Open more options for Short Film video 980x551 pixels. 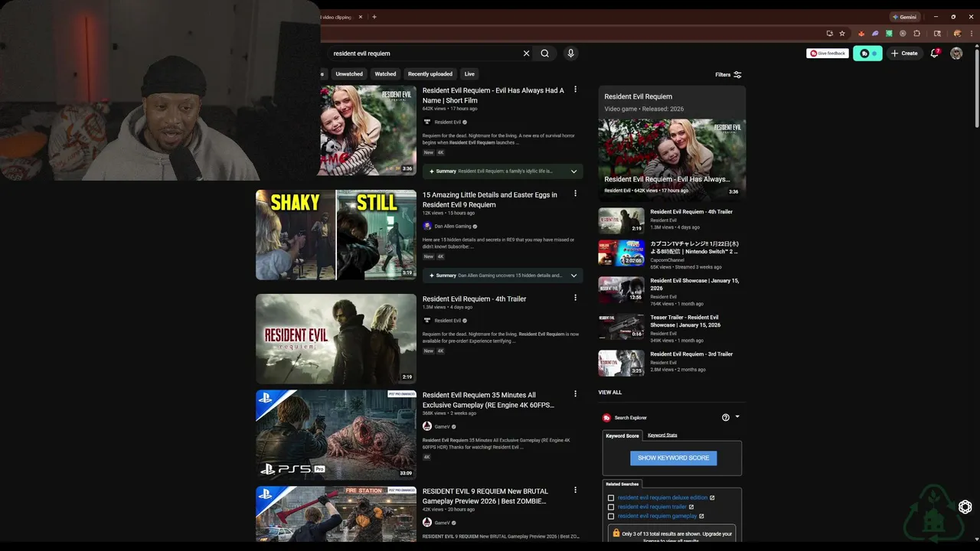[x=576, y=90]
